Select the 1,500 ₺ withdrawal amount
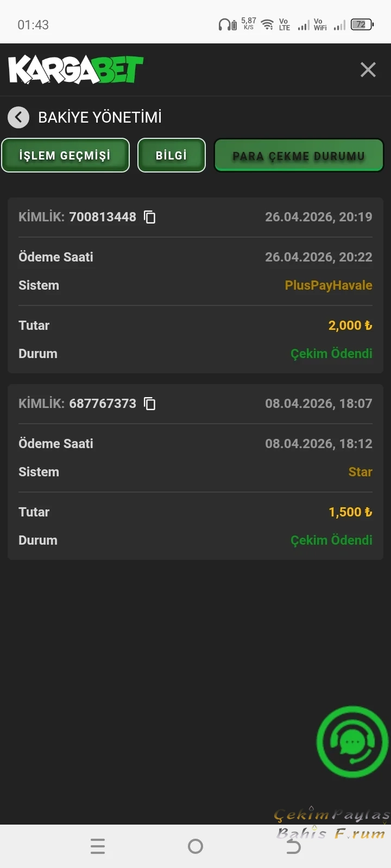The height and width of the screenshot is (868, 391). pyautogui.click(x=350, y=512)
